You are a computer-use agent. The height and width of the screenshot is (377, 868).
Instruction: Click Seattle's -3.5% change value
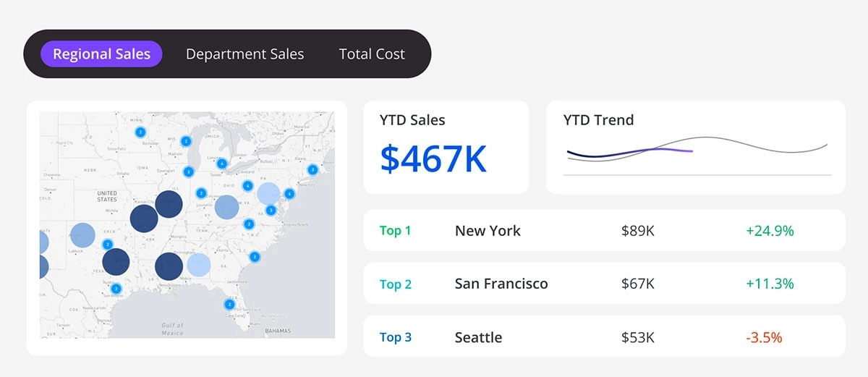point(763,337)
